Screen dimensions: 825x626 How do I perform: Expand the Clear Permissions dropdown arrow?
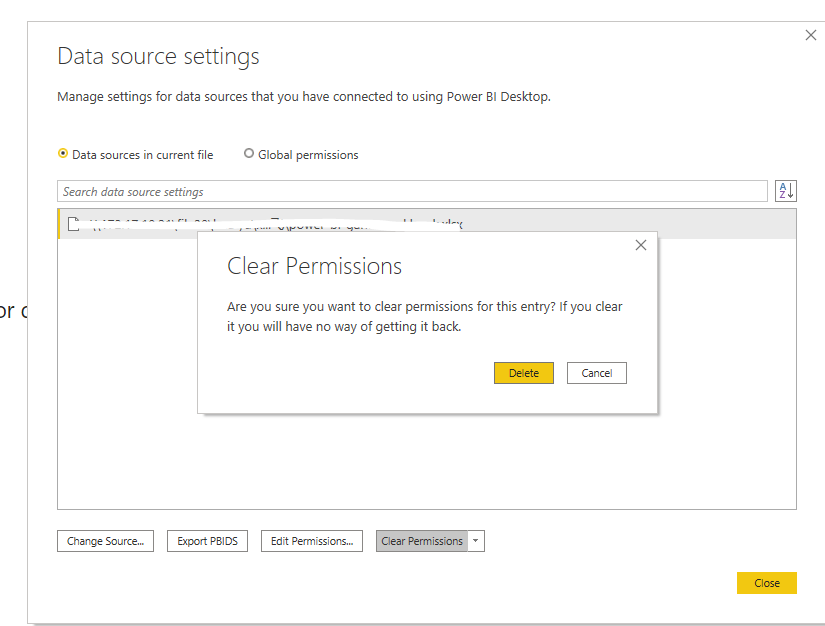(x=476, y=541)
